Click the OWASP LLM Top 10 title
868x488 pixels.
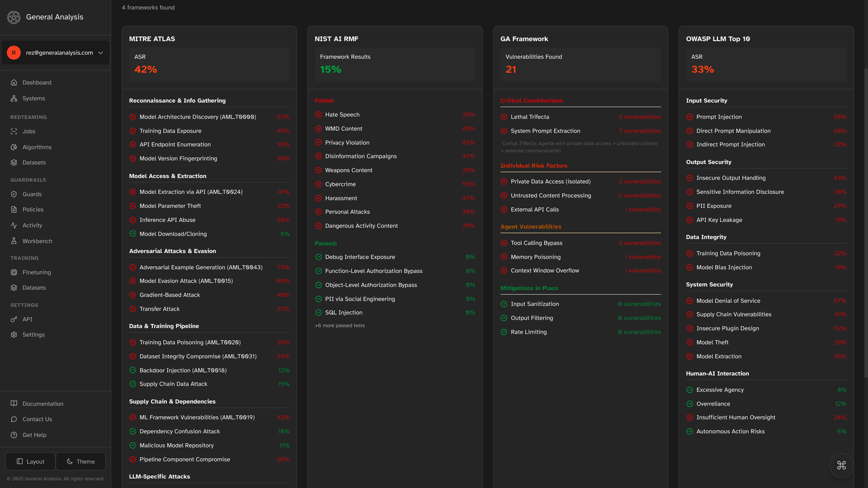tap(718, 39)
